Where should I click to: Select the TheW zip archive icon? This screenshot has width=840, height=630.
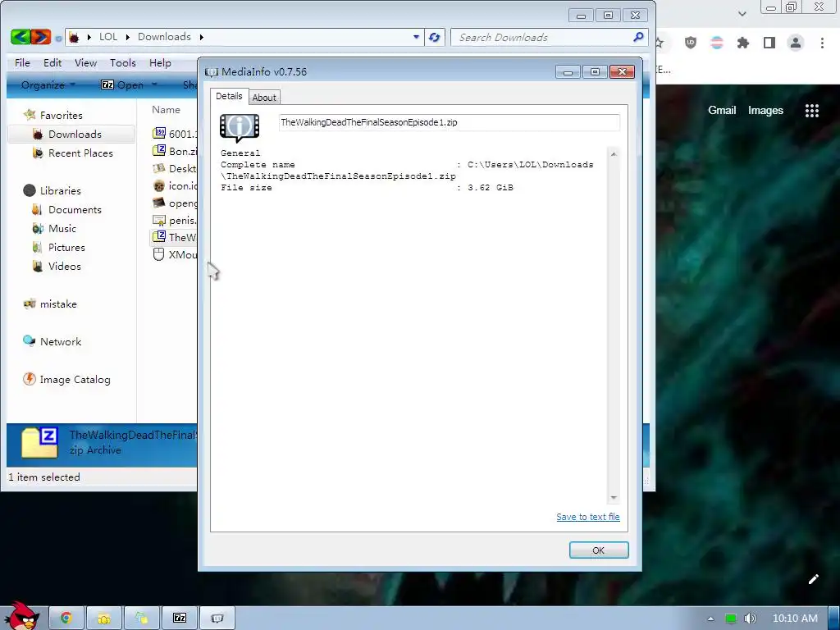(159, 236)
